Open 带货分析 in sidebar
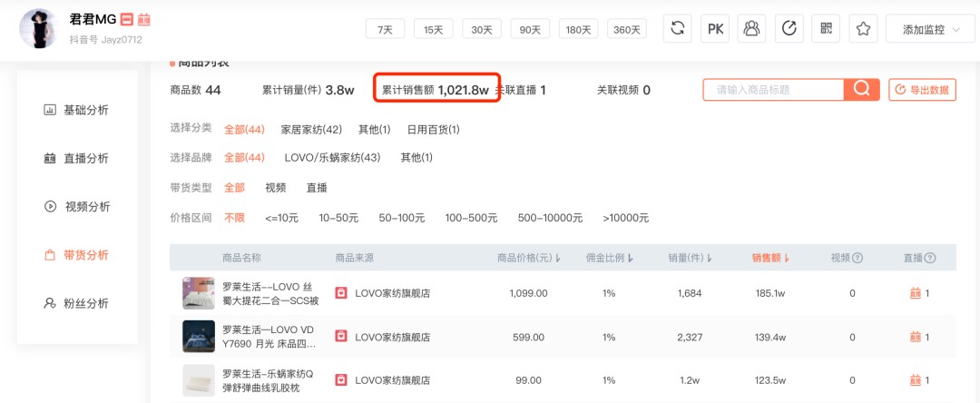 pos(77,254)
